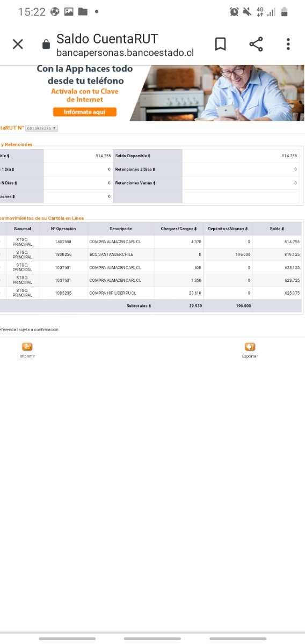Bookmark this page with the bookmark icon

click(220, 45)
